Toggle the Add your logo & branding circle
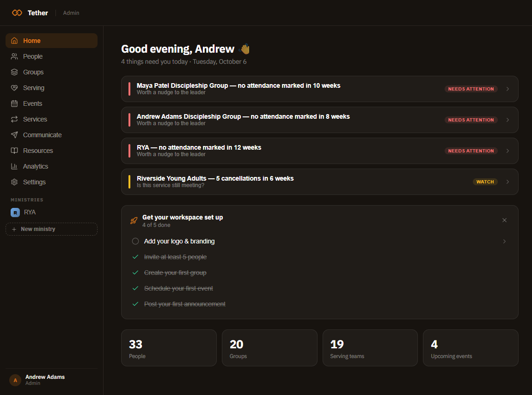 click(135, 242)
